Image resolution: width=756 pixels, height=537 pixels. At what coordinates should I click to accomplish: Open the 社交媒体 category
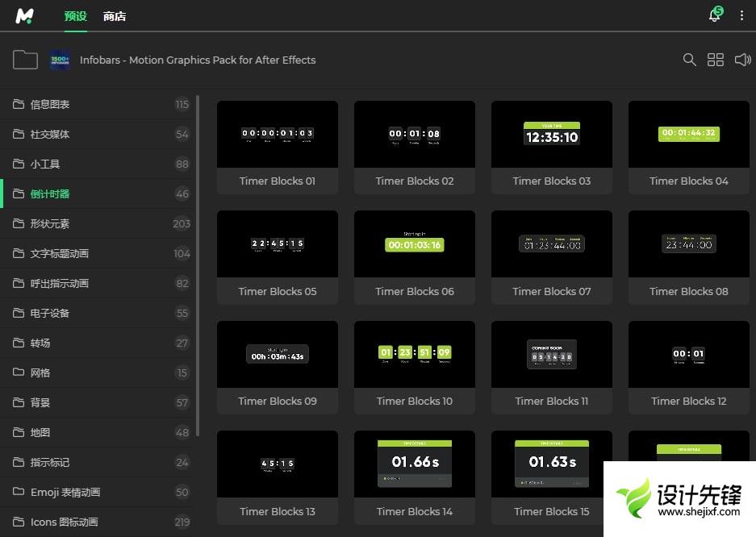tap(50, 134)
